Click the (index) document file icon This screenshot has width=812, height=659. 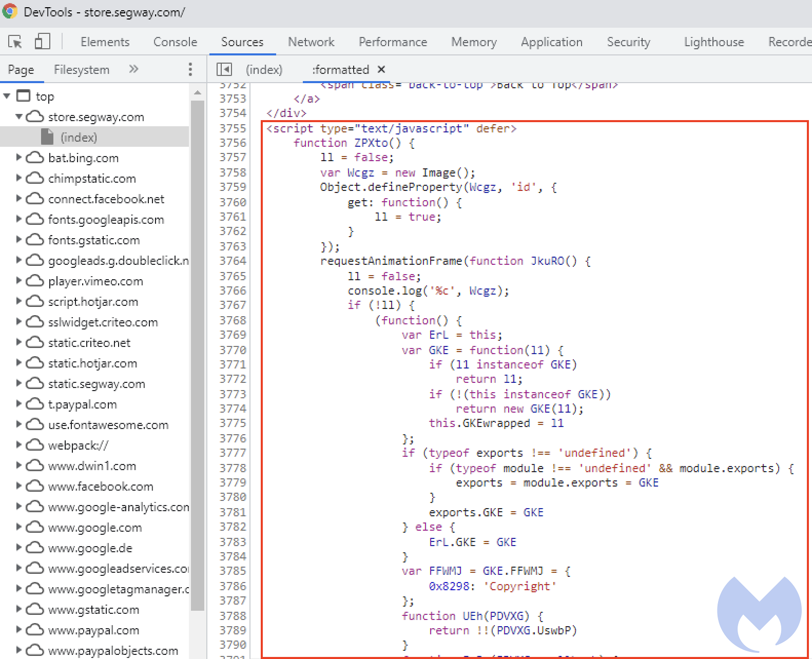pos(47,137)
